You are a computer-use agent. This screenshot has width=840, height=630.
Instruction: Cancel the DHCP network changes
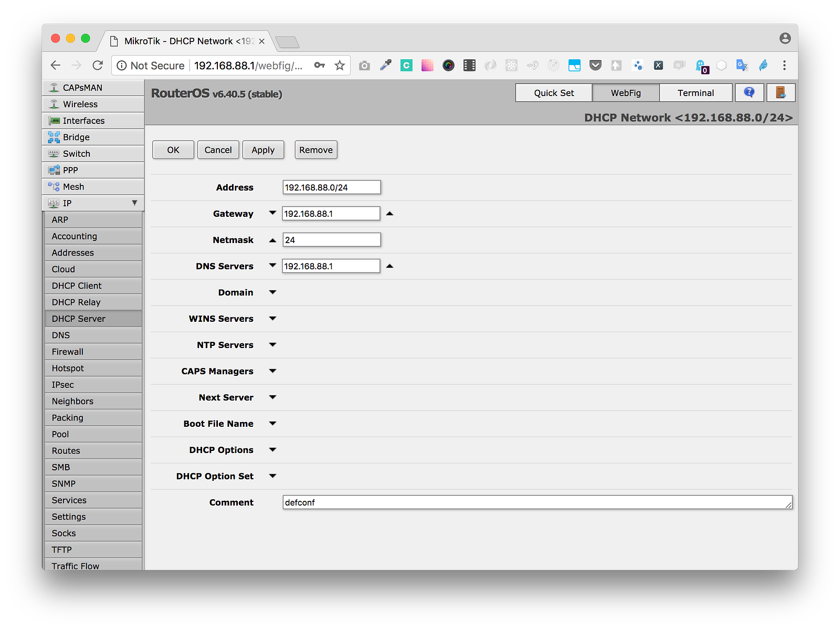(x=218, y=150)
